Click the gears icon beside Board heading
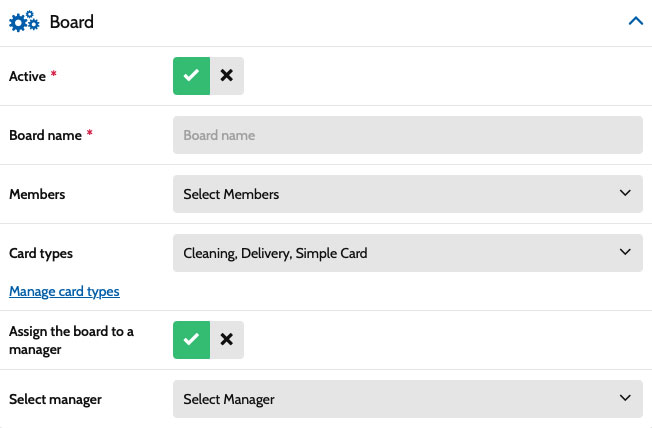652x428 pixels. pyautogui.click(x=24, y=21)
